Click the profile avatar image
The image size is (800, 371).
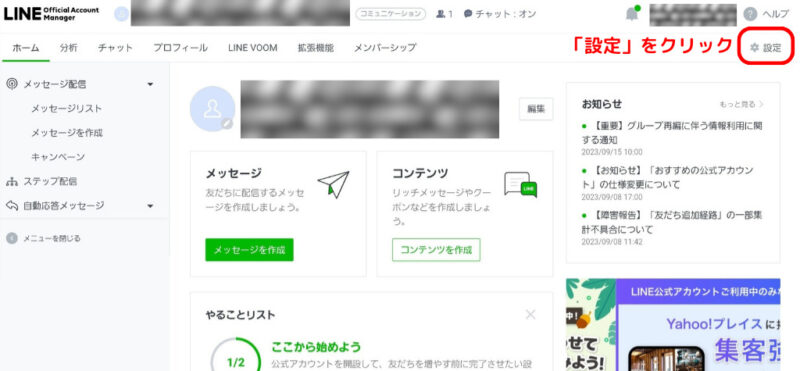click(212, 109)
